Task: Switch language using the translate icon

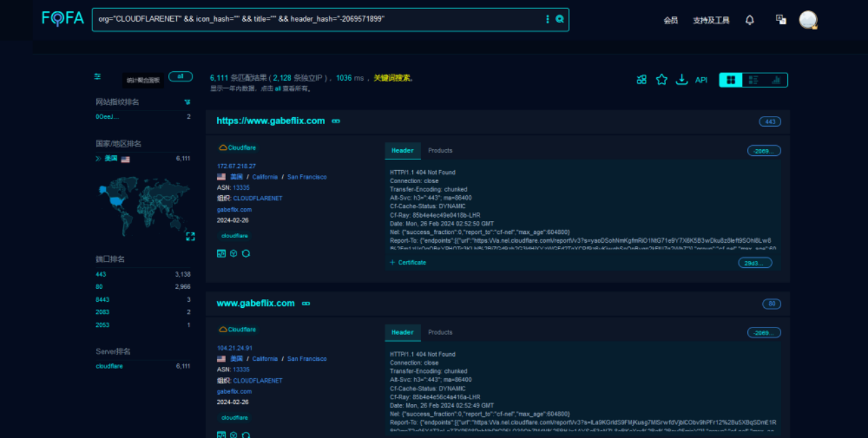Action: [781, 20]
